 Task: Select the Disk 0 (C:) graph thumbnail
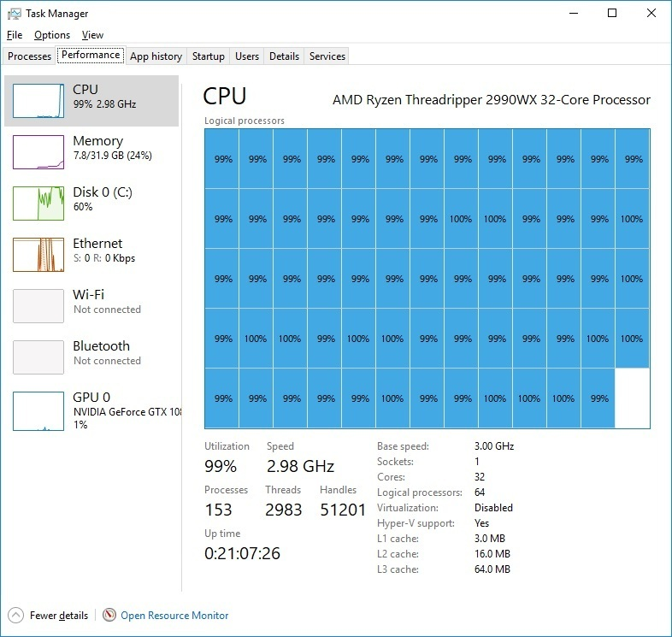coord(38,203)
